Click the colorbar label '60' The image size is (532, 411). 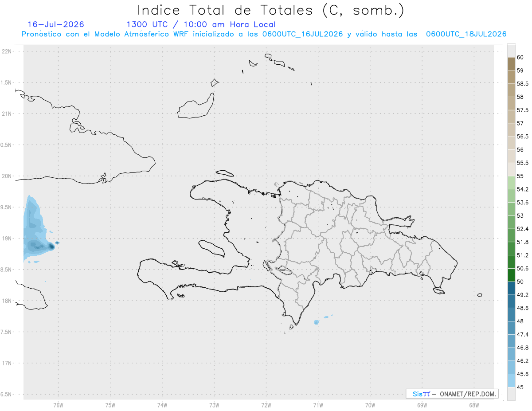[x=520, y=57]
